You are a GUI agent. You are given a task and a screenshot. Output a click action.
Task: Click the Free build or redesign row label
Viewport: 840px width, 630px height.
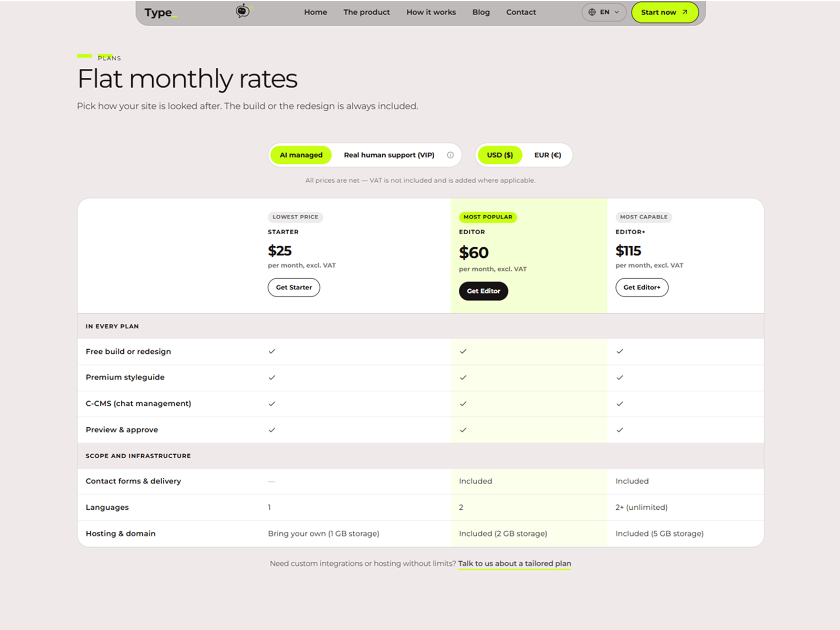click(129, 351)
